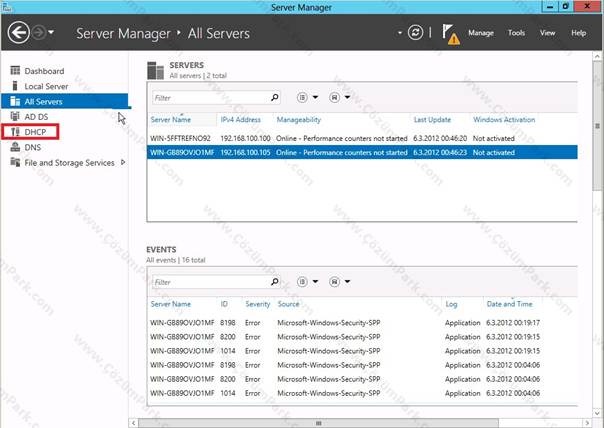Sort servers by Windows Activation column
This screenshot has width=604, height=428.
[504, 120]
